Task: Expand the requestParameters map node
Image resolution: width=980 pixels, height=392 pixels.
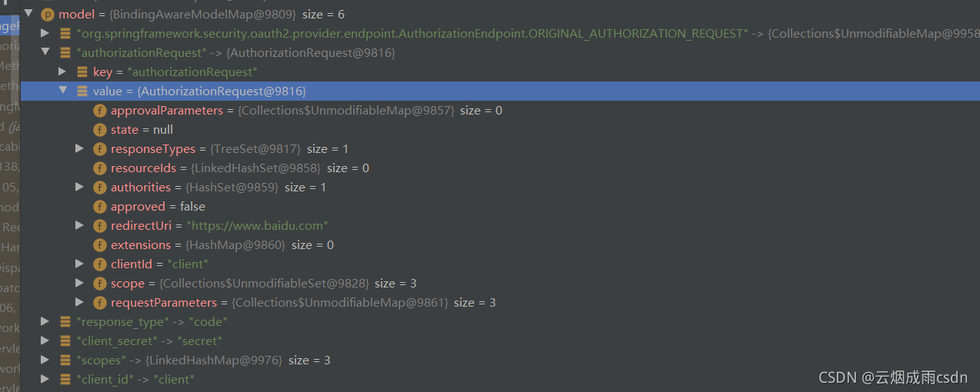Action: pyautogui.click(x=79, y=302)
